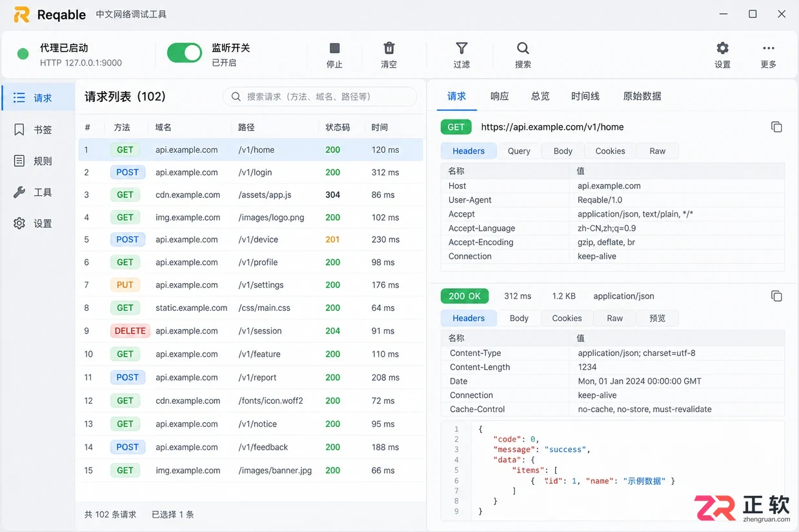Viewport: 799px width, 532px height.
Task: Switch to the 时间线 tab
Action: pos(585,96)
